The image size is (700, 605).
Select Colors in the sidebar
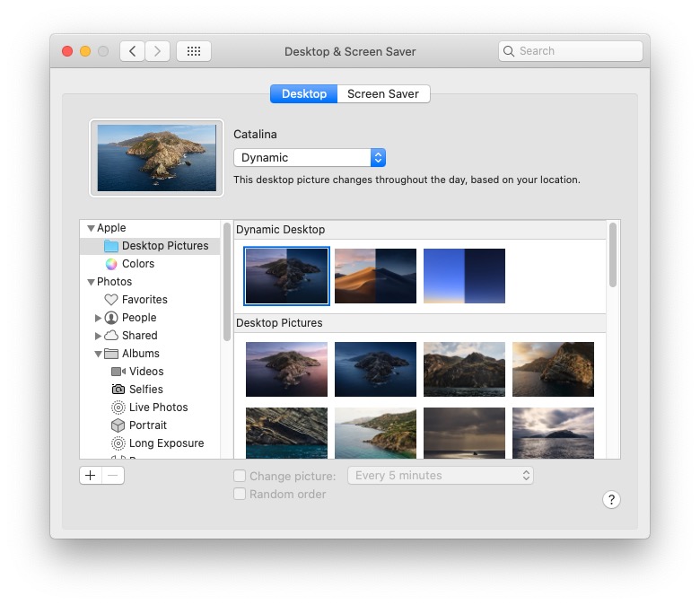pyautogui.click(x=150, y=264)
